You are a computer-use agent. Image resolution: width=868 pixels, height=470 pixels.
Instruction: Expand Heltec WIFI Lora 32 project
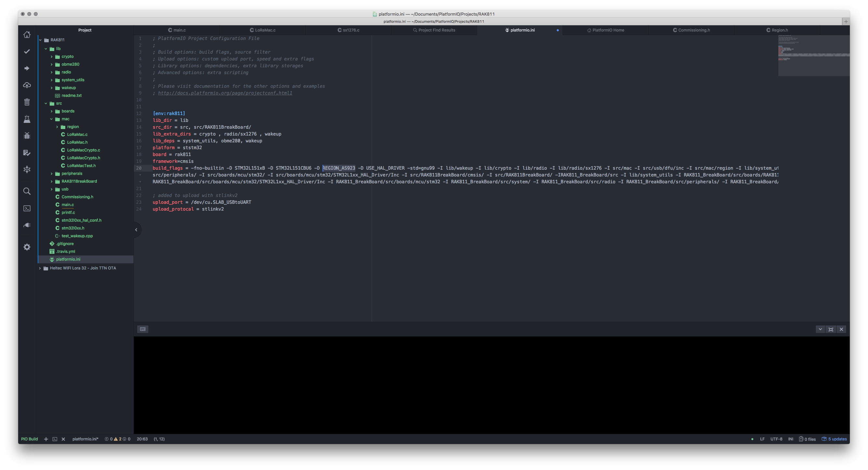(x=40, y=268)
